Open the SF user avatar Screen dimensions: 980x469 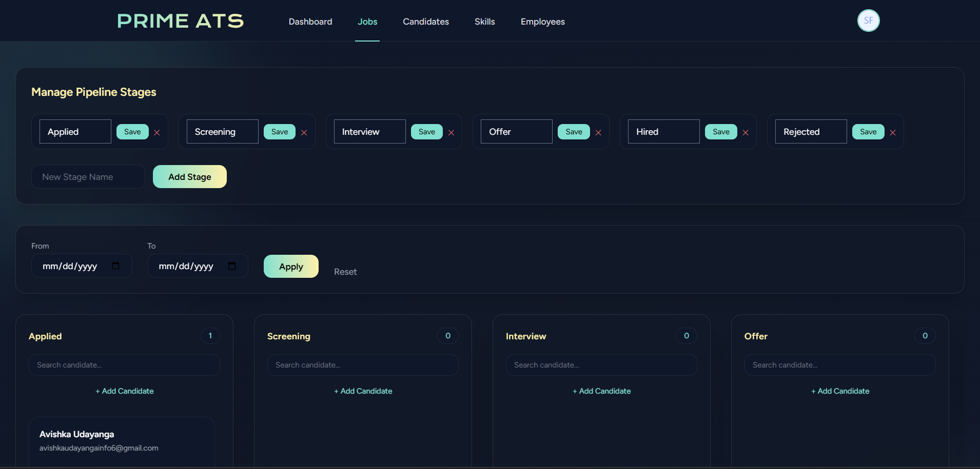[x=868, y=21]
